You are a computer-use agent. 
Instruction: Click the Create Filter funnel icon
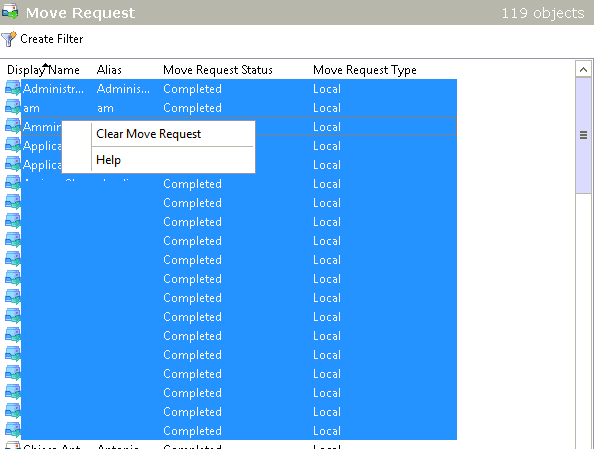8,39
